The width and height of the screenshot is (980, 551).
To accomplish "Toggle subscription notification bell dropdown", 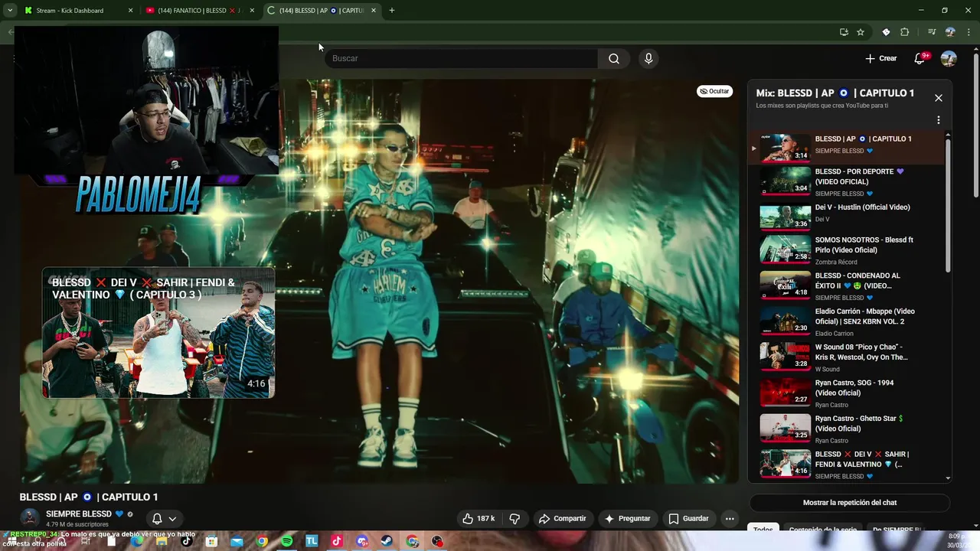I will click(x=164, y=518).
